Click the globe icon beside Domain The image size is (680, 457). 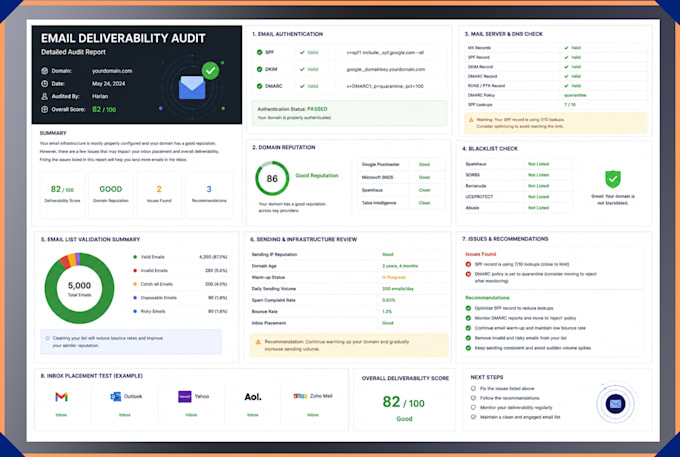[x=44, y=71]
